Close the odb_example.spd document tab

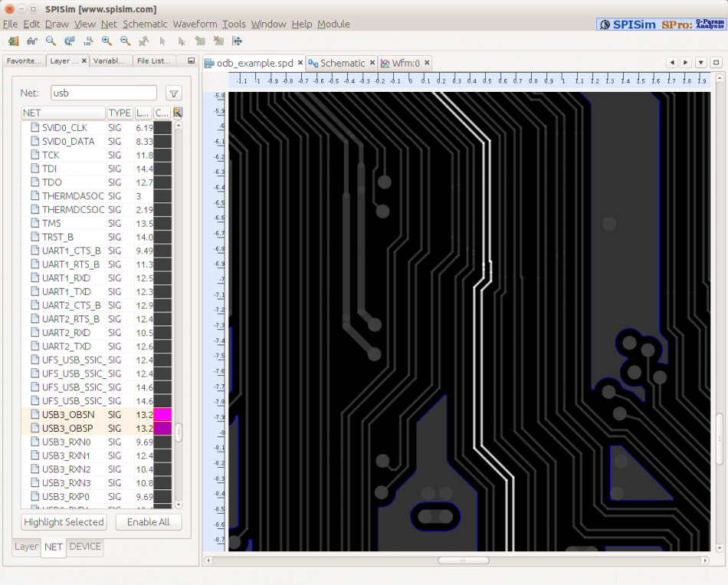(300, 64)
